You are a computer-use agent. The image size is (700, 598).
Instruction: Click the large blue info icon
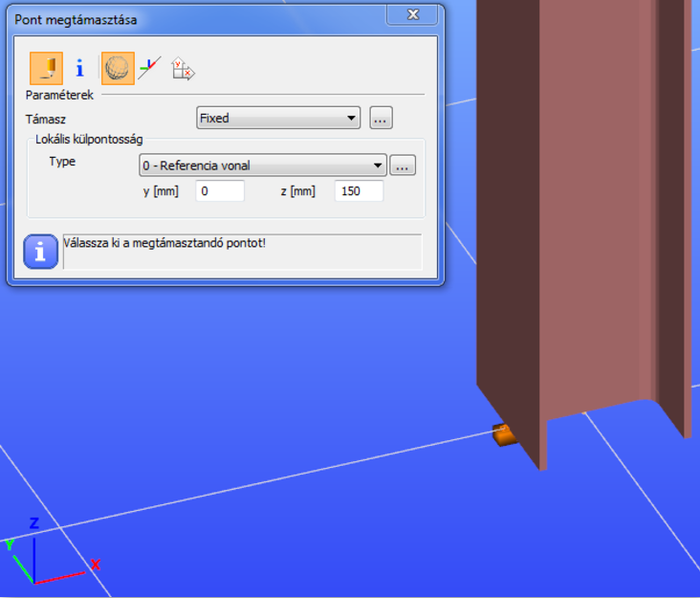coord(40,252)
